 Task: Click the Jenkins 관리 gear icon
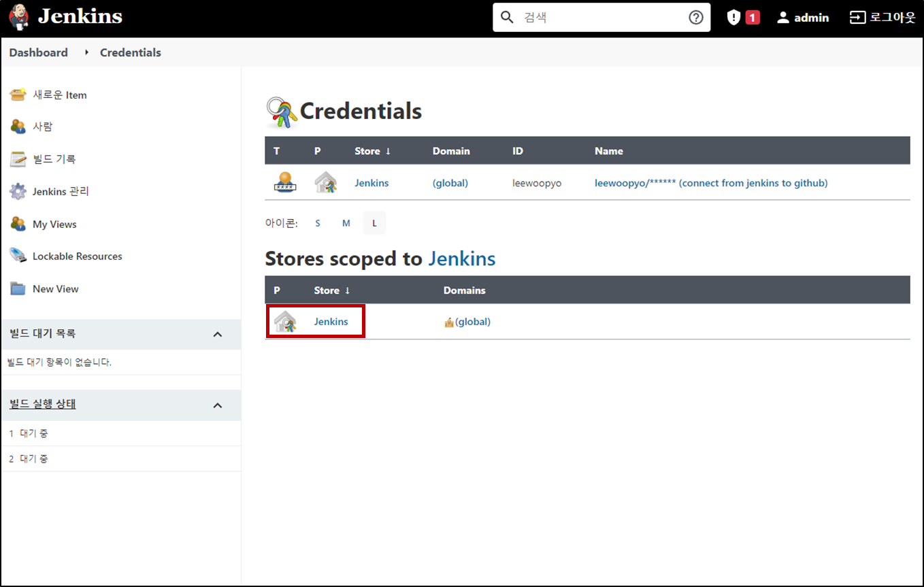coord(18,192)
